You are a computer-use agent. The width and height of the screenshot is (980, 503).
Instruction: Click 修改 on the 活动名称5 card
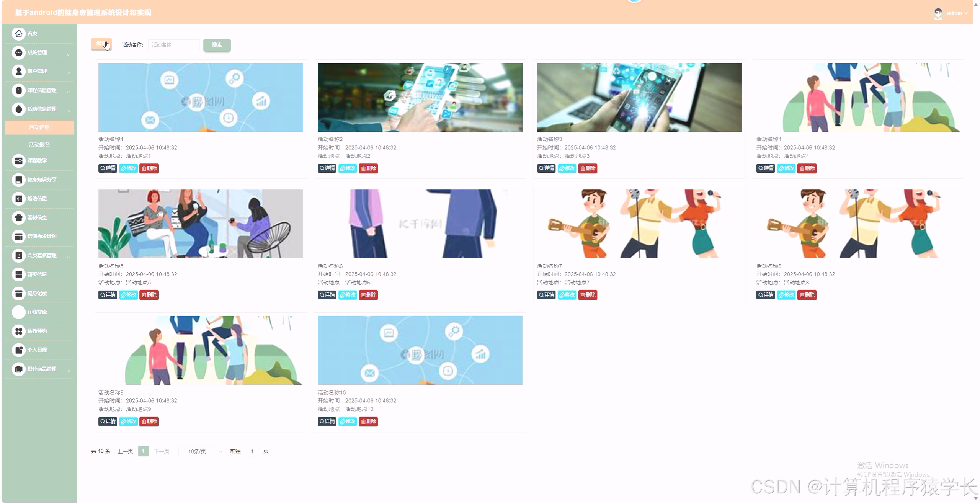pos(128,295)
